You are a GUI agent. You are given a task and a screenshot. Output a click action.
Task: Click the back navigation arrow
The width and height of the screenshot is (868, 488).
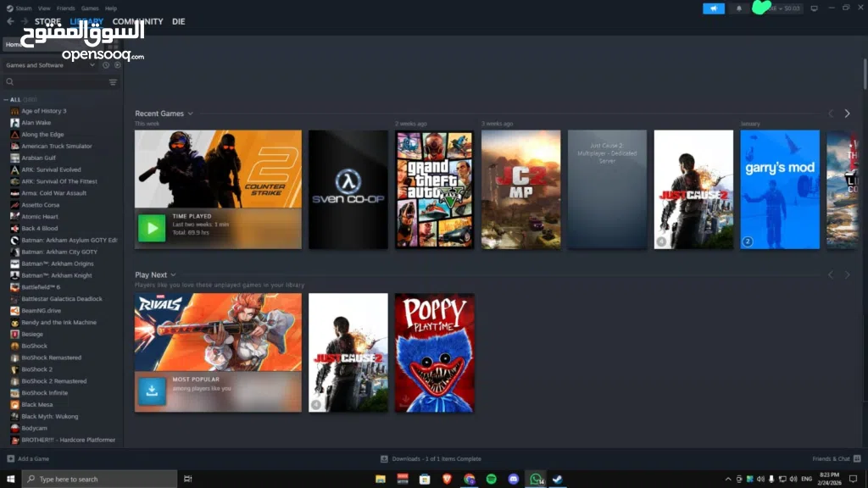point(10,21)
